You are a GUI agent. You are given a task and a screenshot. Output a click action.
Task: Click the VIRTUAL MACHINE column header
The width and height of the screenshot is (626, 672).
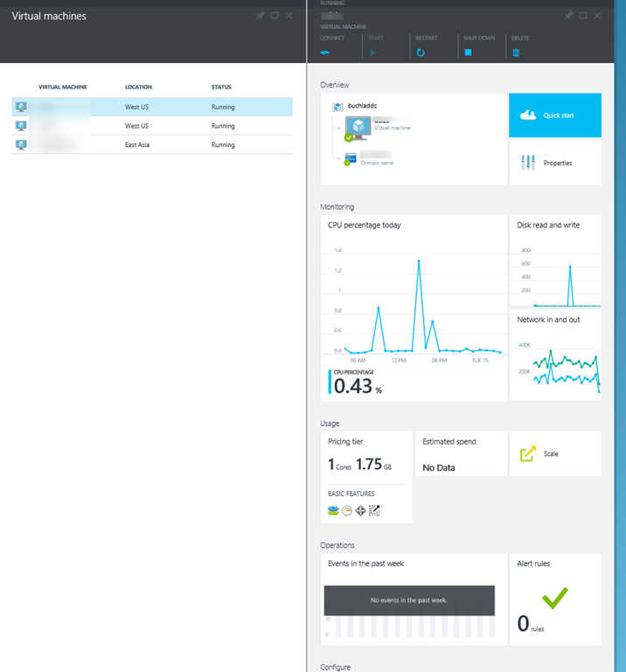pyautogui.click(x=63, y=87)
